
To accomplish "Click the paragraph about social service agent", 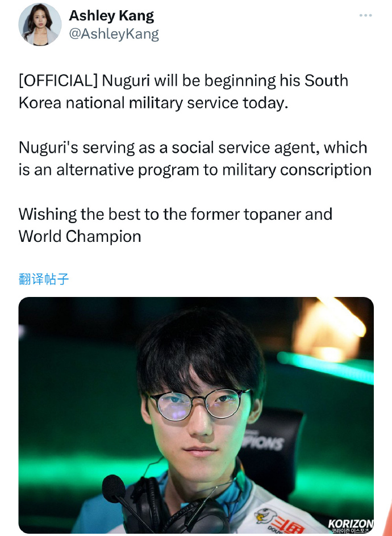I will click(195, 158).
